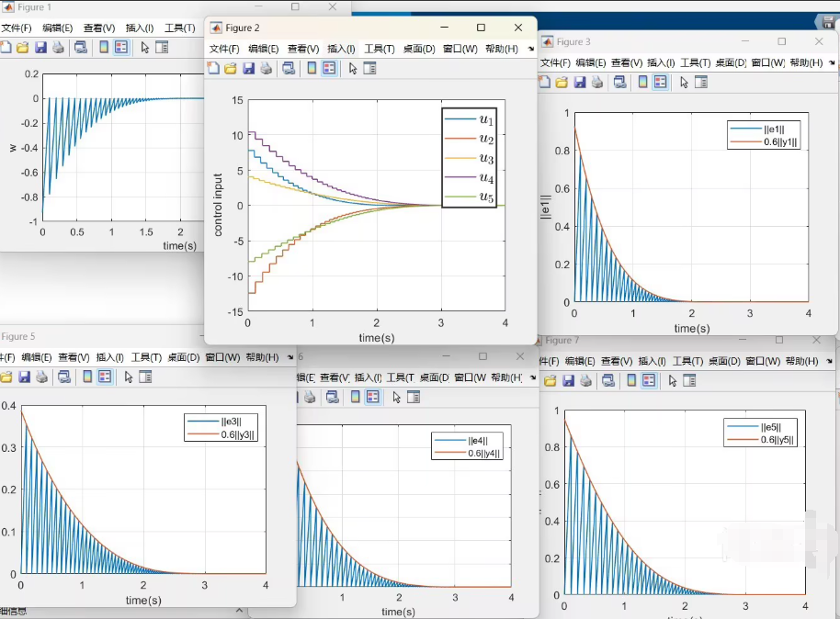Toggle Insert Legend in Figure 2 toolbar

point(329,68)
